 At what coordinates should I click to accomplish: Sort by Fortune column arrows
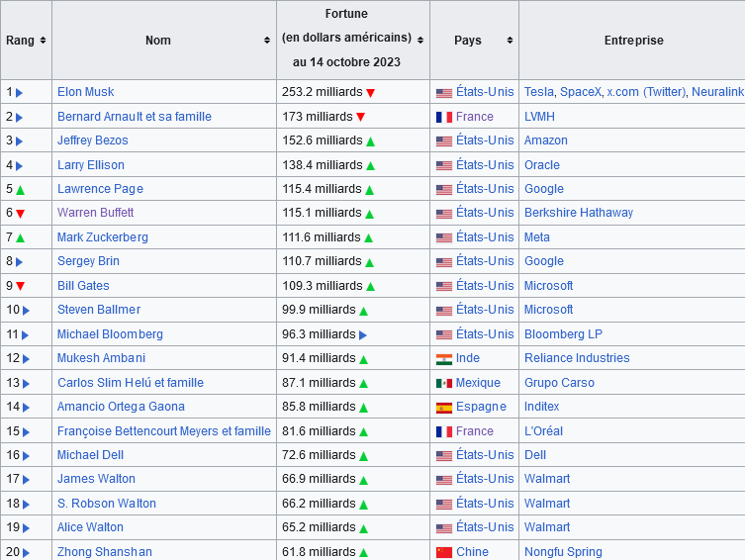420,41
